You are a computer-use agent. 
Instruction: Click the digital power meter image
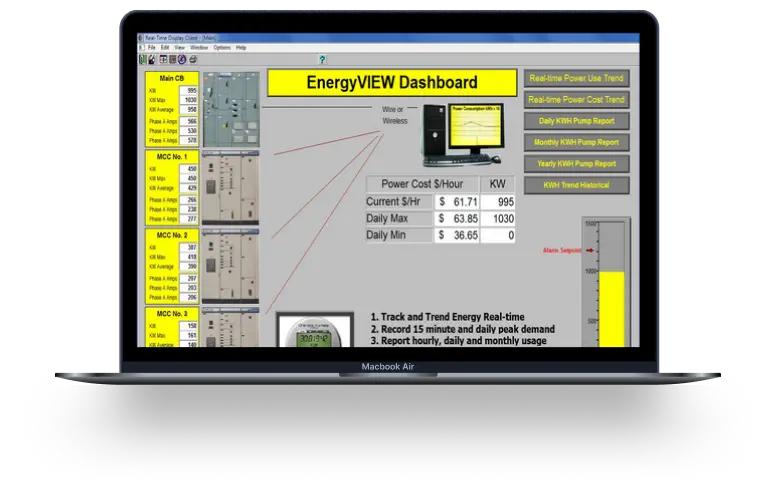(315, 331)
